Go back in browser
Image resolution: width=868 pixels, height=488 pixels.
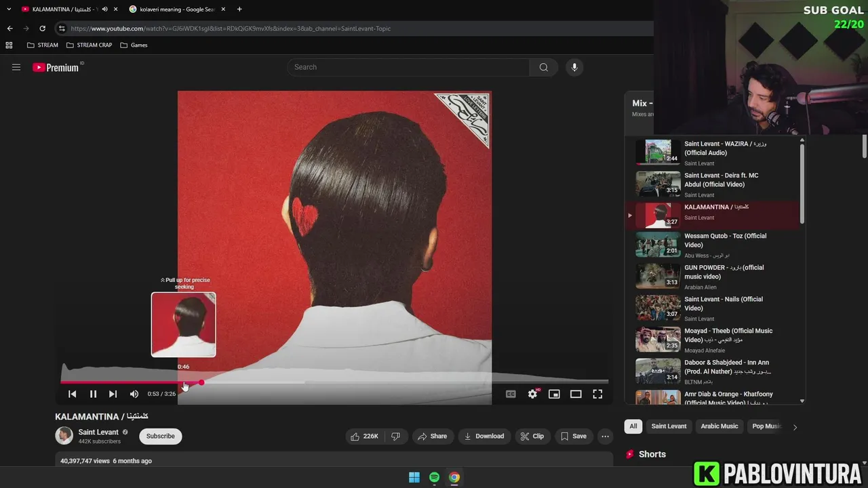[9, 28]
